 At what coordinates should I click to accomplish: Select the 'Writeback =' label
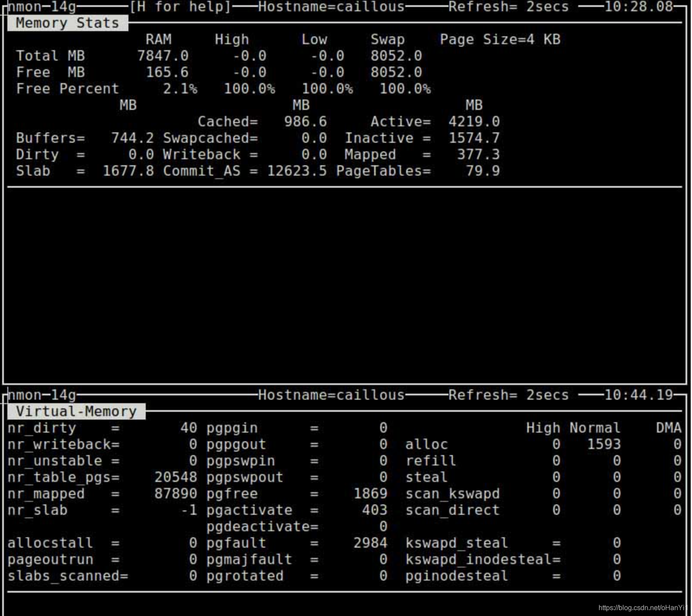[x=210, y=154]
